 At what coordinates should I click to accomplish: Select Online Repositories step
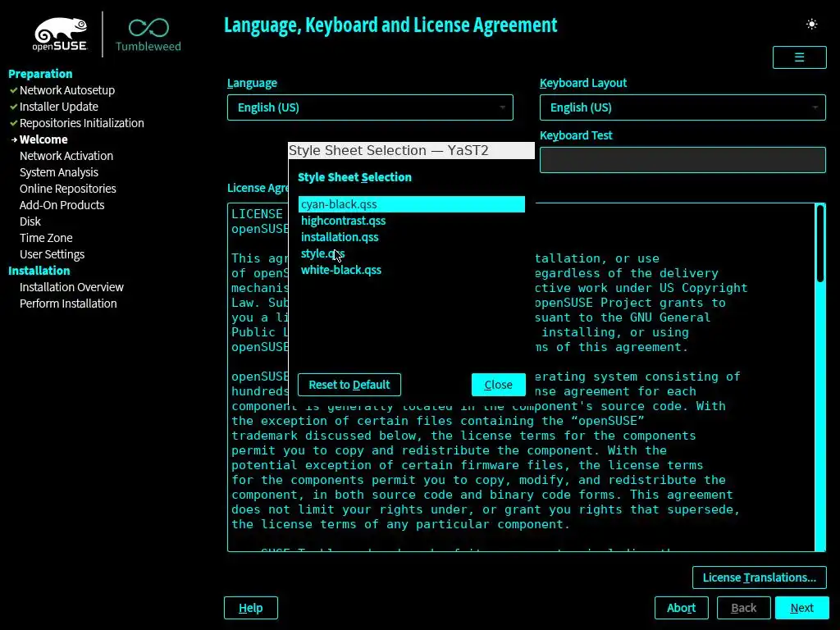(67, 189)
